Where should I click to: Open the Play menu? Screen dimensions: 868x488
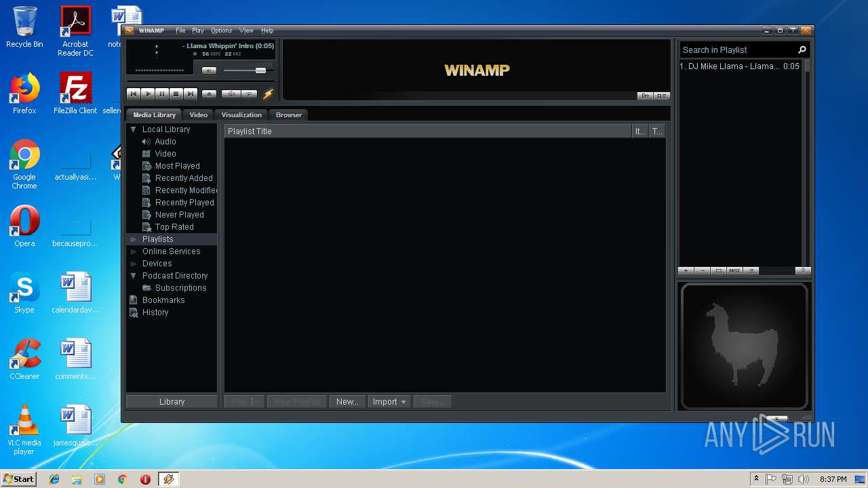pos(198,30)
